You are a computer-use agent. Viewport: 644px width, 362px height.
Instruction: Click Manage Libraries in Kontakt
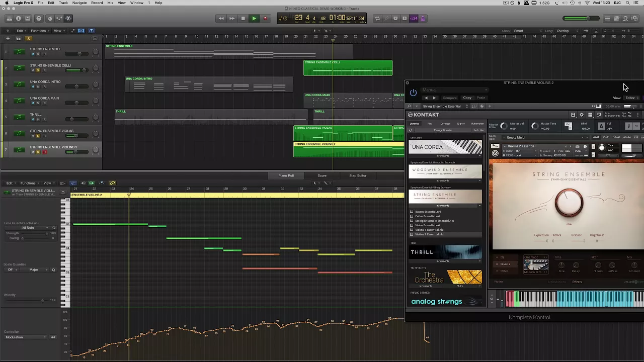(x=443, y=130)
